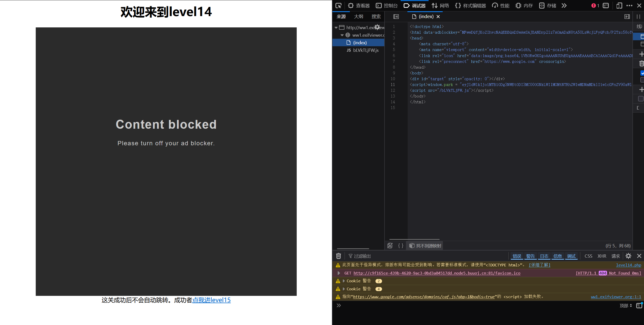644x325 pixels.
Task: Collapse the sources list pane
Action: click(396, 17)
